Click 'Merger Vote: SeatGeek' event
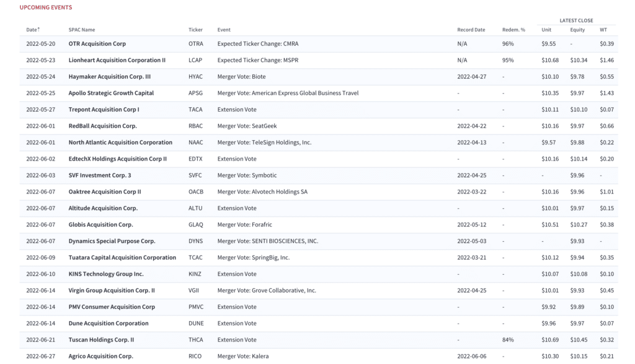 pyautogui.click(x=247, y=126)
